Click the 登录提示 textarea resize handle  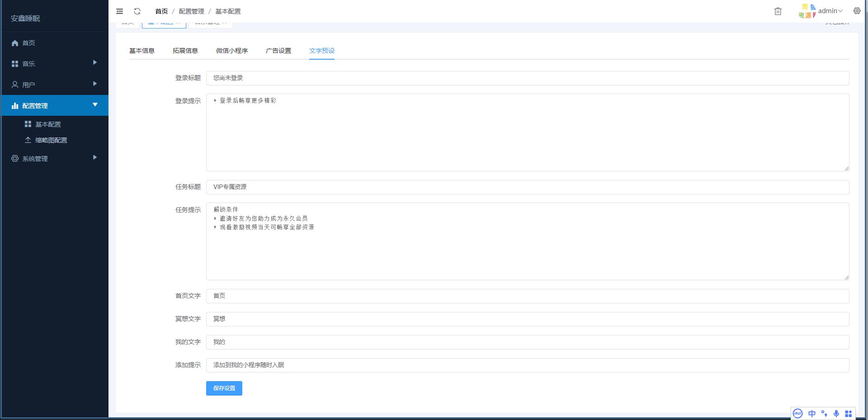[x=846, y=168]
